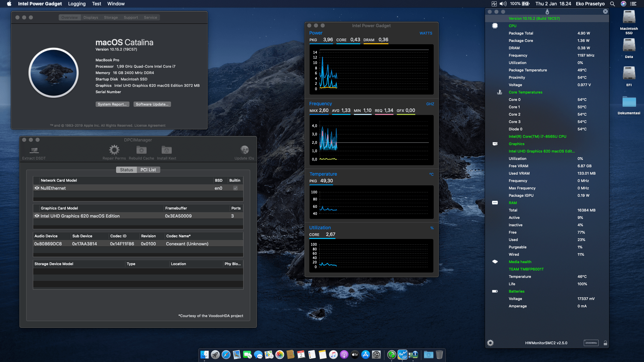This screenshot has height=362, width=644.
Task: Click the Update IDs globe icon
Action: tap(245, 150)
